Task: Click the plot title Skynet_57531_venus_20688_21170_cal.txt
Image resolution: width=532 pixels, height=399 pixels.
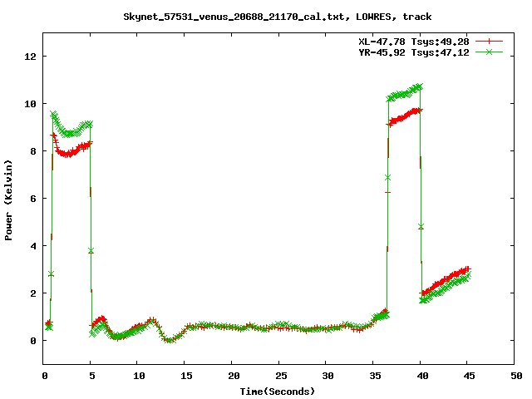Action: [x=236, y=17]
